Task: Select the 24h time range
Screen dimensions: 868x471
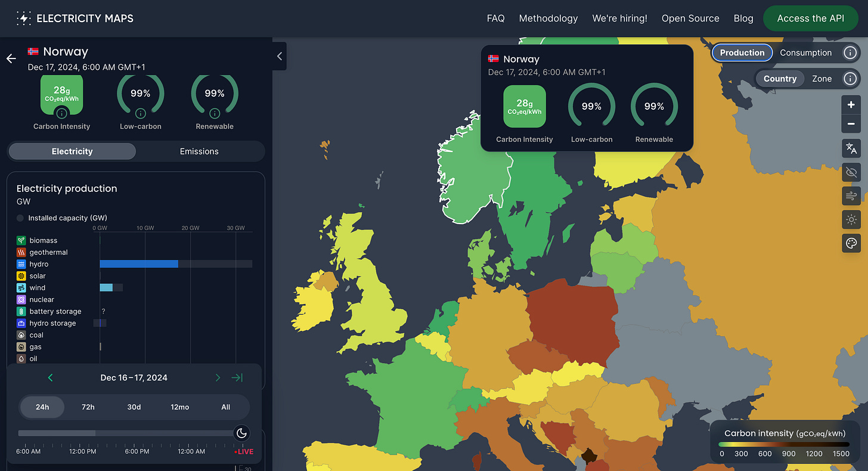Action: 42,407
